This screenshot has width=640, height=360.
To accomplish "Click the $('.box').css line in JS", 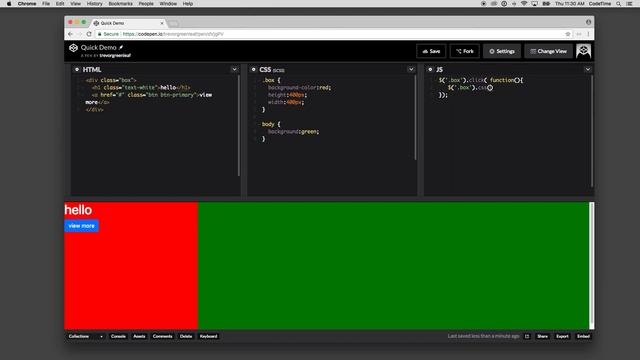I will pos(470,87).
